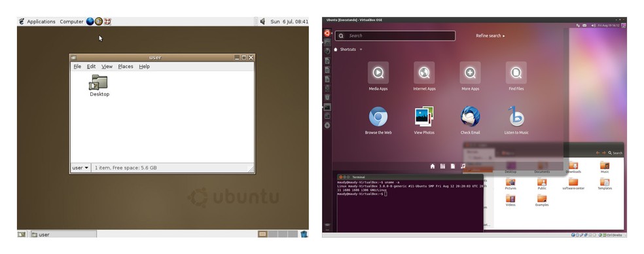Click the Check Email Thunderbird icon
The height and width of the screenshot is (254, 644).
tap(471, 120)
